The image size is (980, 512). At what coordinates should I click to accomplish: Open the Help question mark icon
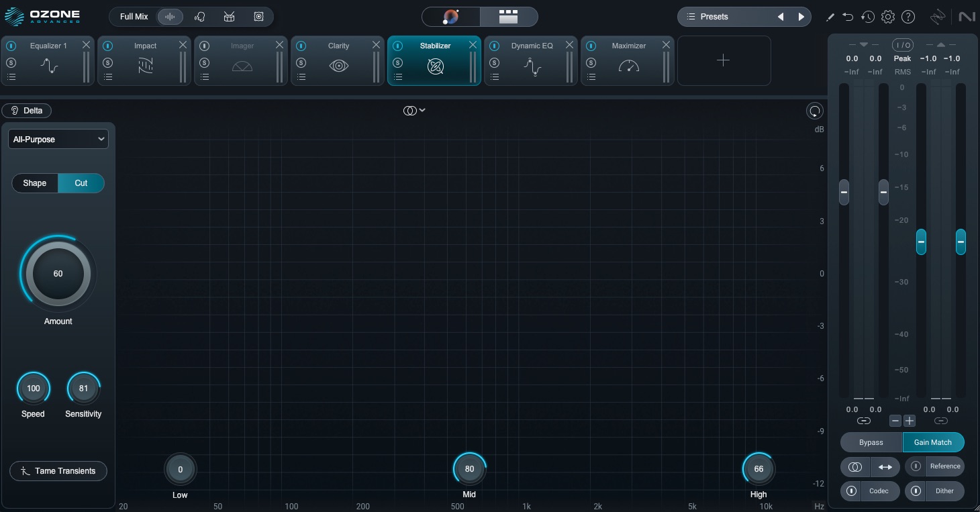[x=908, y=17]
